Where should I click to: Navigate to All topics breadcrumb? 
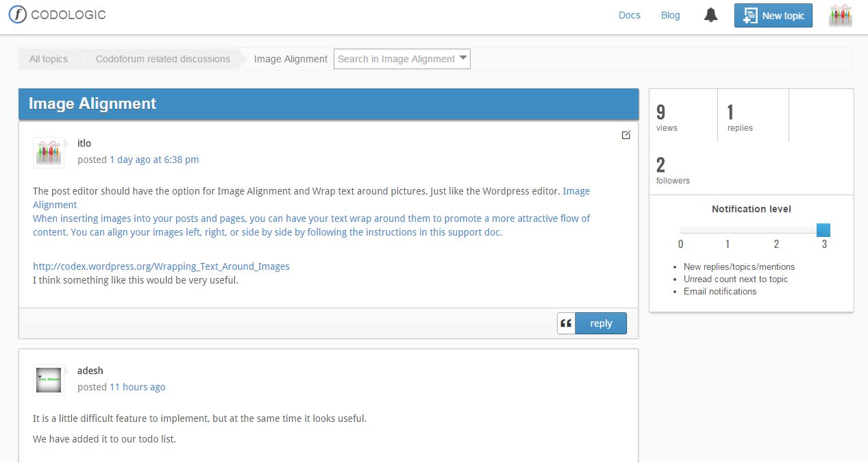(x=49, y=59)
